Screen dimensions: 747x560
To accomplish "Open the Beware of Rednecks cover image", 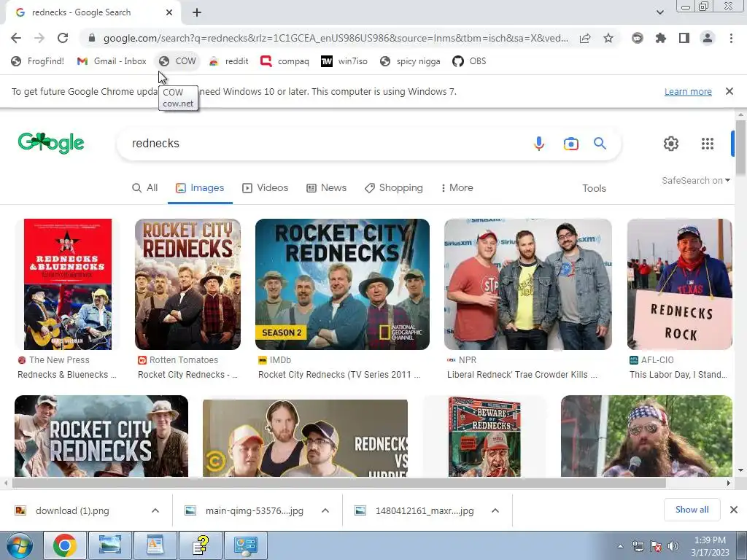I will (484, 437).
